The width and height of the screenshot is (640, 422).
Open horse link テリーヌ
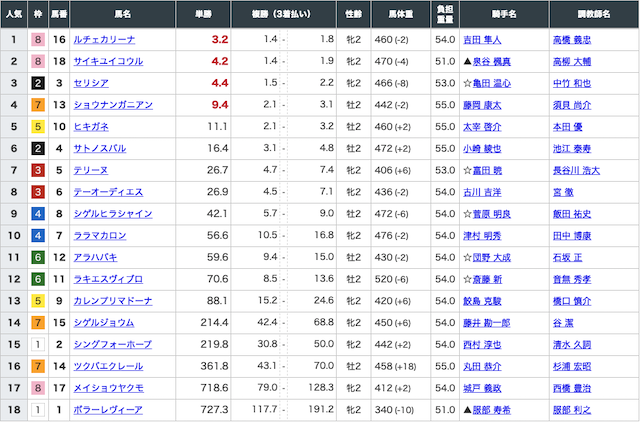click(91, 170)
